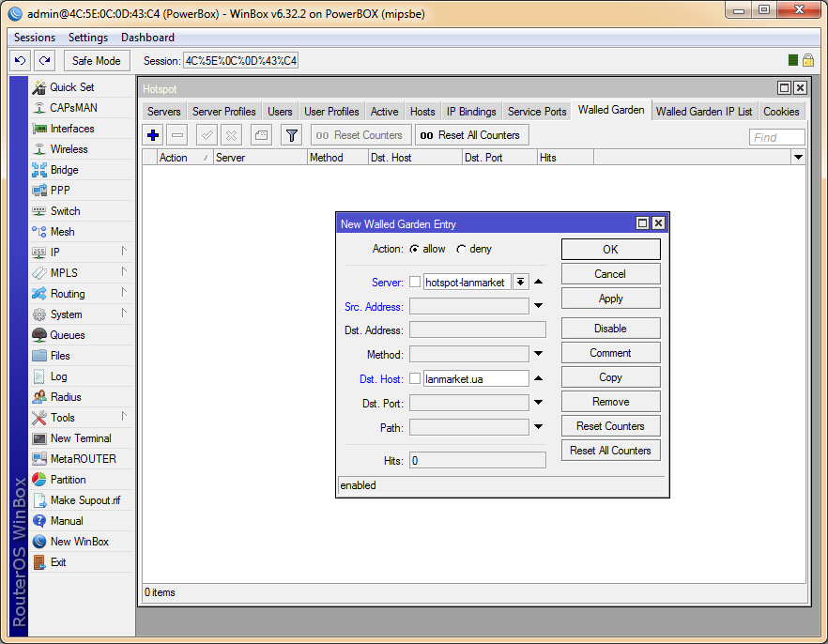Open the Settings menu
This screenshot has width=828, height=644.
[88, 38]
